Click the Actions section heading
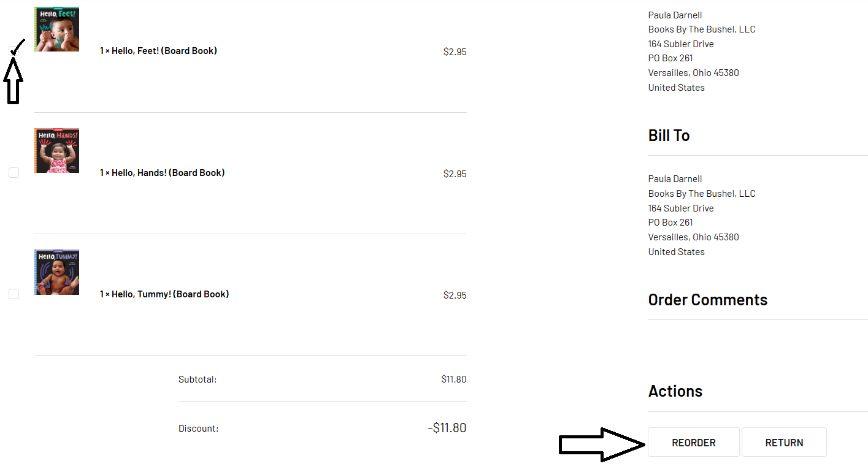This screenshot has height=469, width=868. tap(675, 391)
